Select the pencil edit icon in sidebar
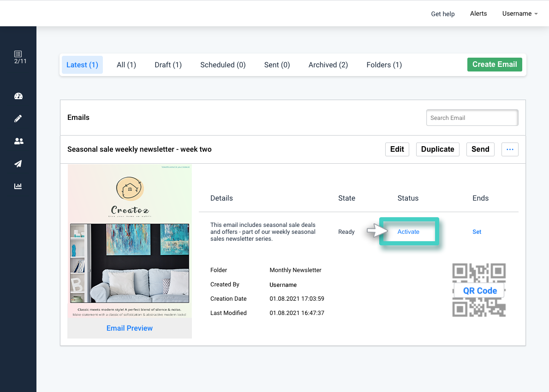This screenshot has height=392, width=549. point(18,119)
